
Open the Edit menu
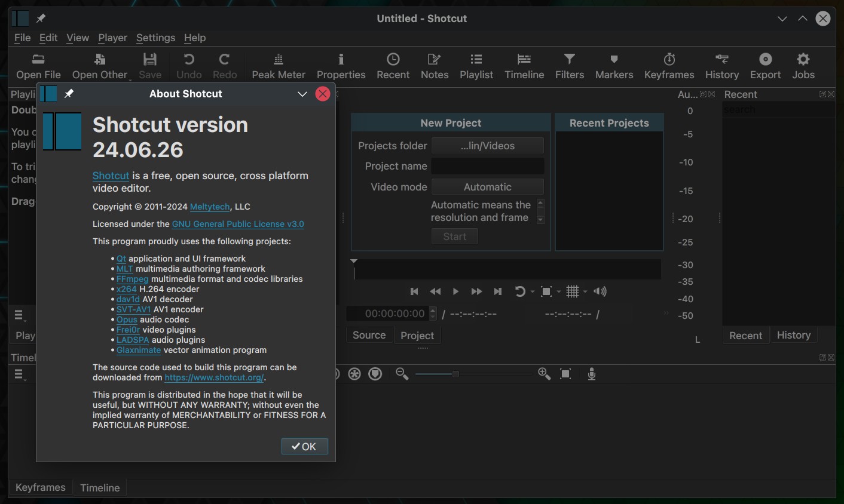(48, 38)
